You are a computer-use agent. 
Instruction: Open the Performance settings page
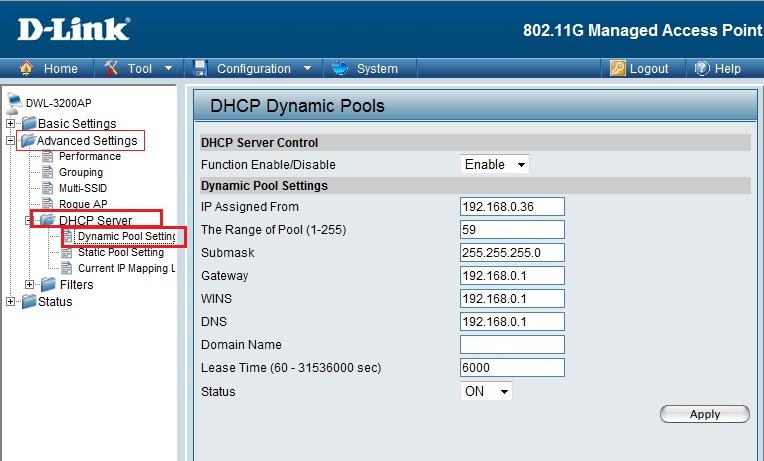(90, 156)
